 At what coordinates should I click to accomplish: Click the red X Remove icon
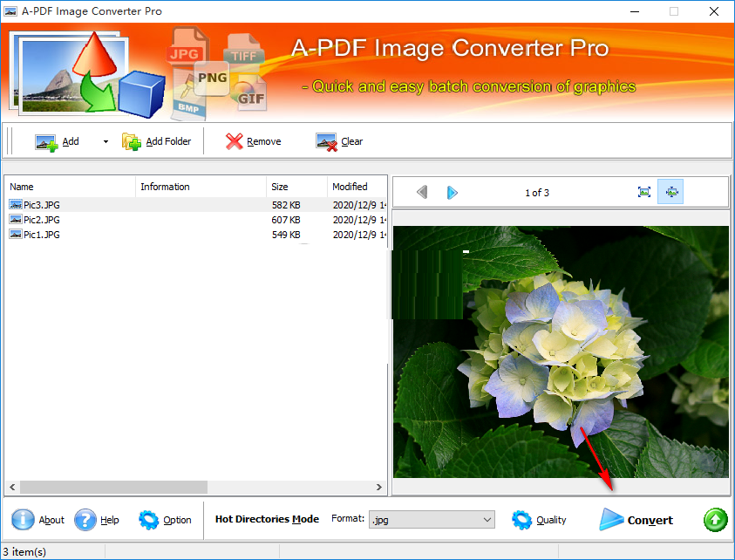[x=234, y=141]
